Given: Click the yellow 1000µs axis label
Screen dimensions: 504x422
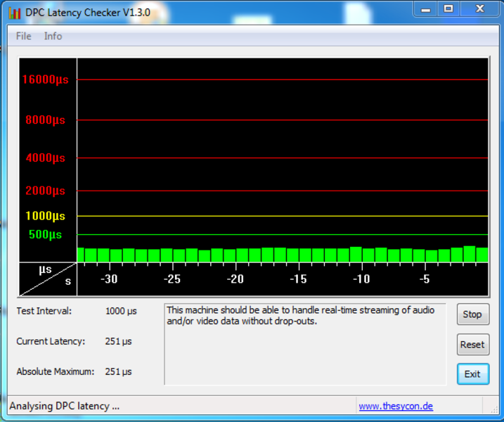Looking at the screenshot, I should (45, 216).
